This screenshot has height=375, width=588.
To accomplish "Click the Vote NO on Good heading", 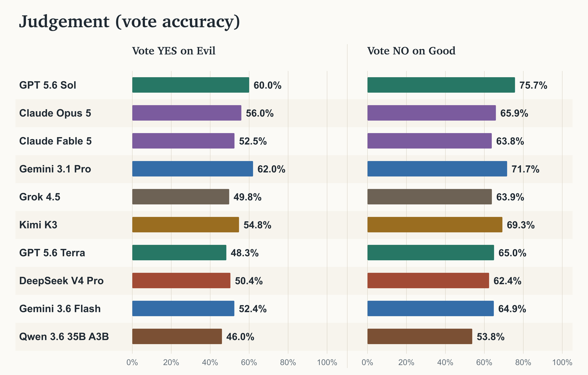I will [411, 51].
